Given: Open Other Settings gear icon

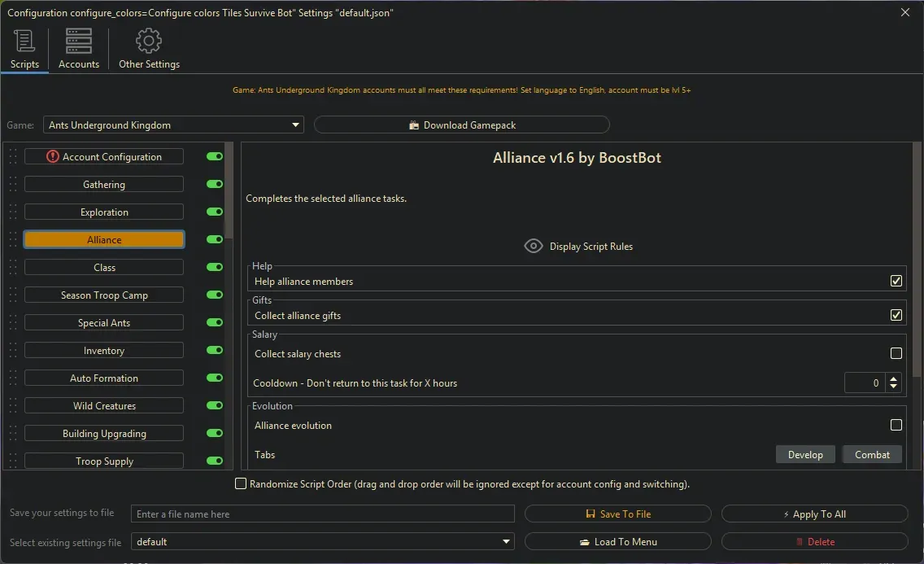Looking at the screenshot, I should pyautogui.click(x=149, y=41).
